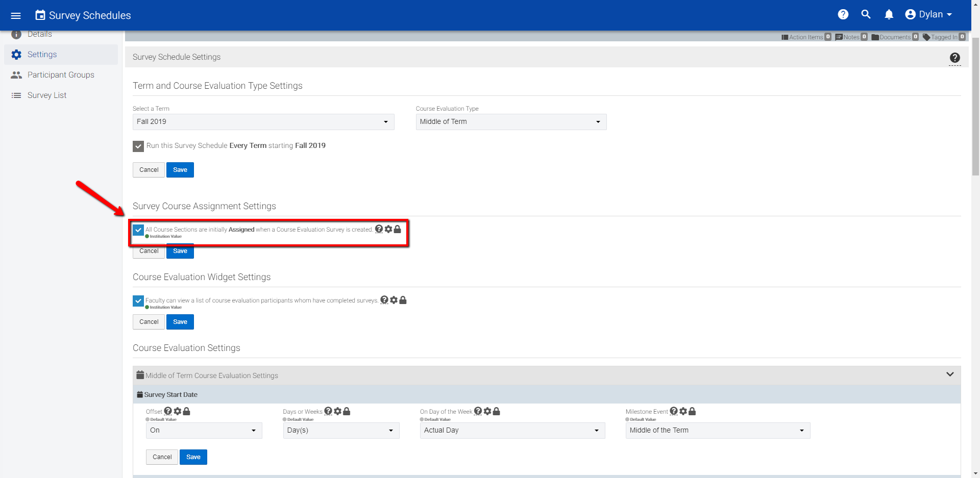980x478 pixels.
Task: Open the hamburger navigation menu
Action: click(x=16, y=15)
